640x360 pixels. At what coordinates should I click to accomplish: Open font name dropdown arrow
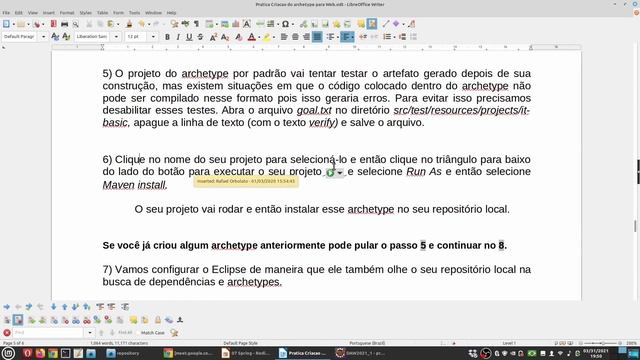point(116,37)
